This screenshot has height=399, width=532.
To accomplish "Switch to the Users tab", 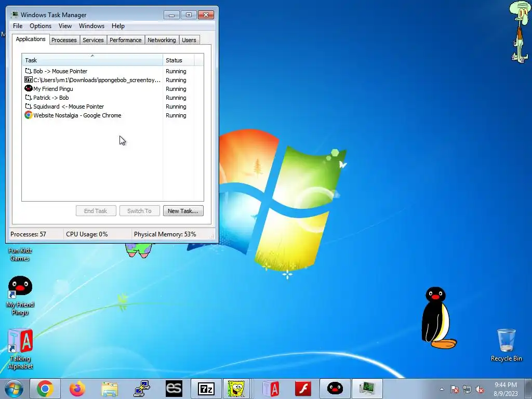I will coord(189,40).
